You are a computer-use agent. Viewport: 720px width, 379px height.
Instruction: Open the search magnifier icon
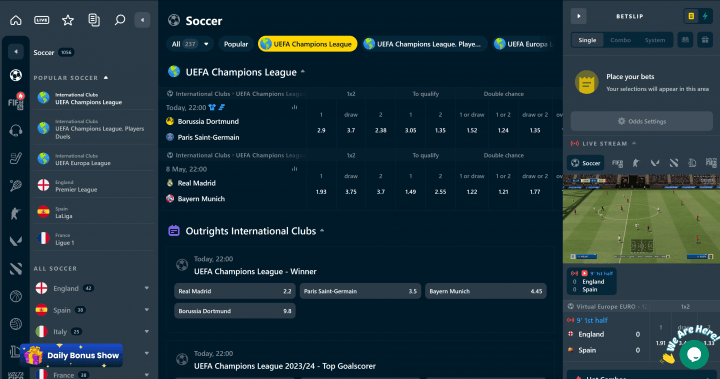pos(120,20)
